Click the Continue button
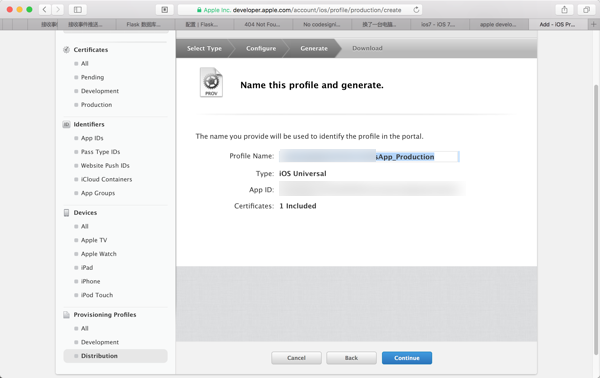Screen dimensions: 600x378 pos(407,358)
